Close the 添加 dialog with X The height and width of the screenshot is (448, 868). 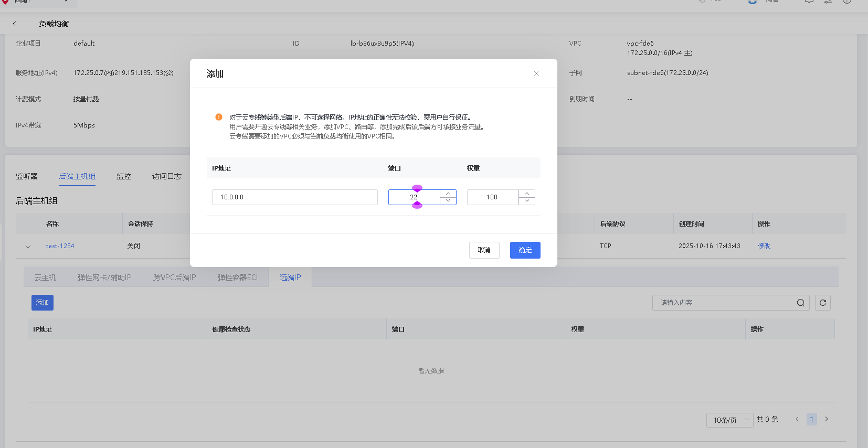coord(536,73)
